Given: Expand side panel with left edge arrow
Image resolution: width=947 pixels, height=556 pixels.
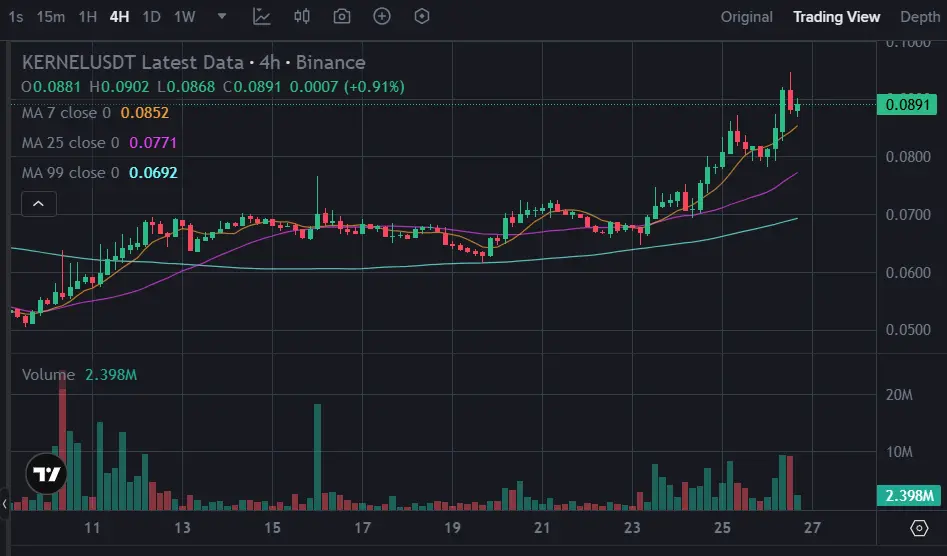Looking at the screenshot, I should click(5, 503).
